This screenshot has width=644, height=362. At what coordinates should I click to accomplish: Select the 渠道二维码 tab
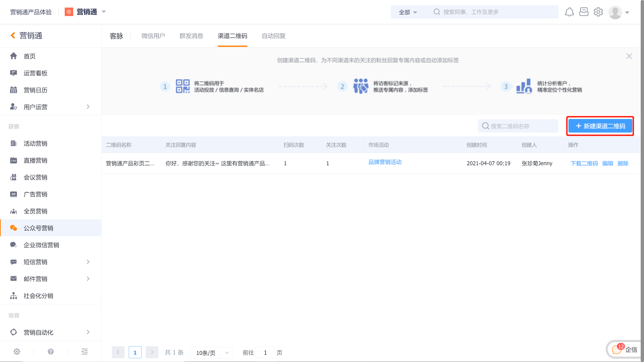233,36
